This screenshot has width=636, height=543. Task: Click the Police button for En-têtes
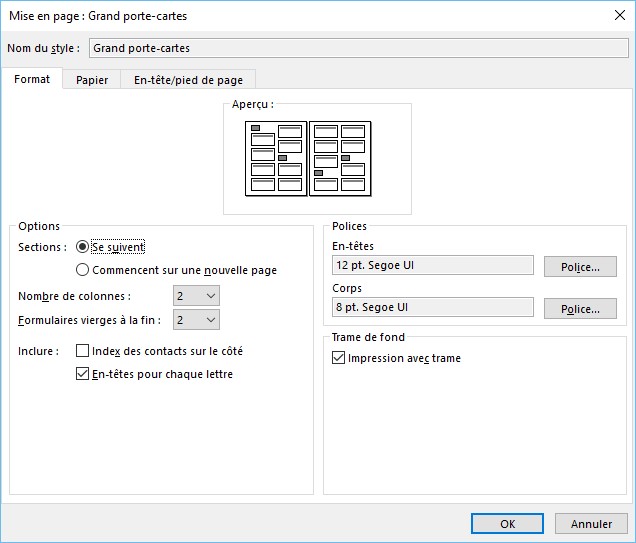[580, 267]
